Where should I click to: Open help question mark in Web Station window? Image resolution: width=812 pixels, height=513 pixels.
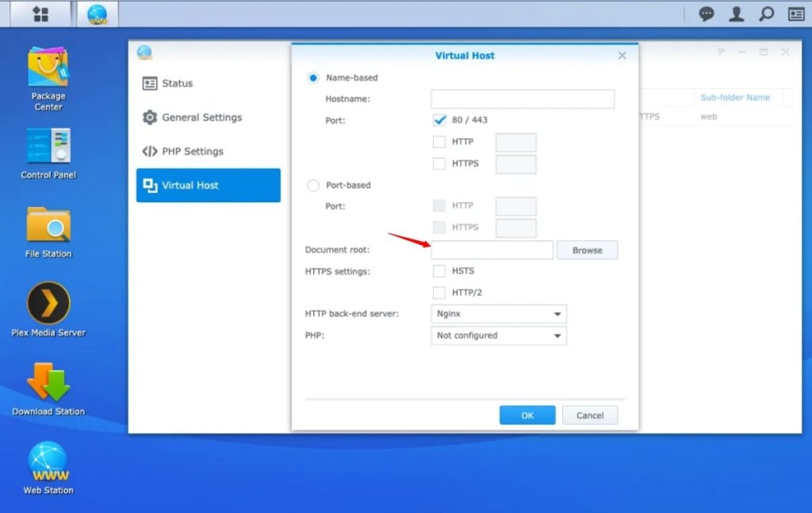720,52
